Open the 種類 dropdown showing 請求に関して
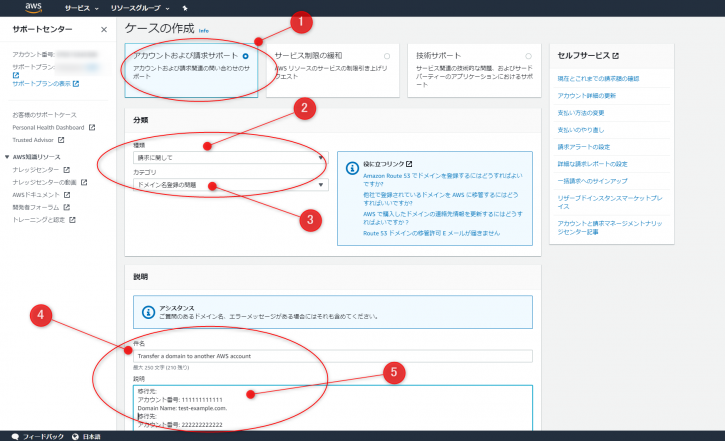This screenshot has width=725, height=441. click(x=231, y=158)
